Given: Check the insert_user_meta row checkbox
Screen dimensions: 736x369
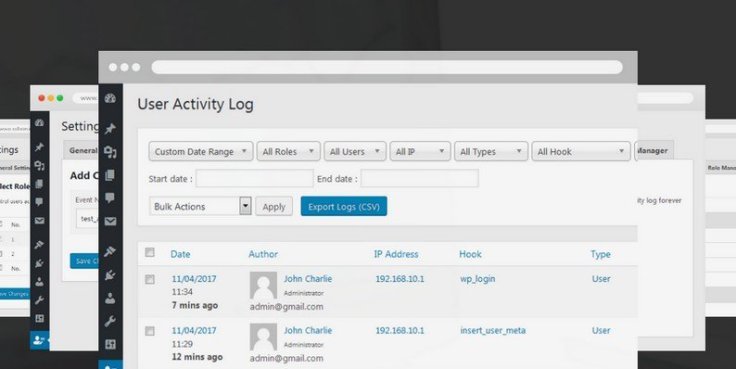Looking at the screenshot, I should point(150,331).
